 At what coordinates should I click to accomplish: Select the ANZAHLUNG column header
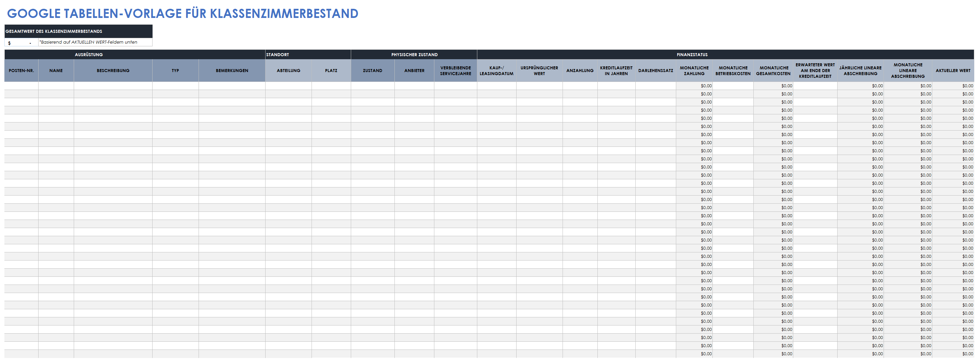click(x=580, y=70)
